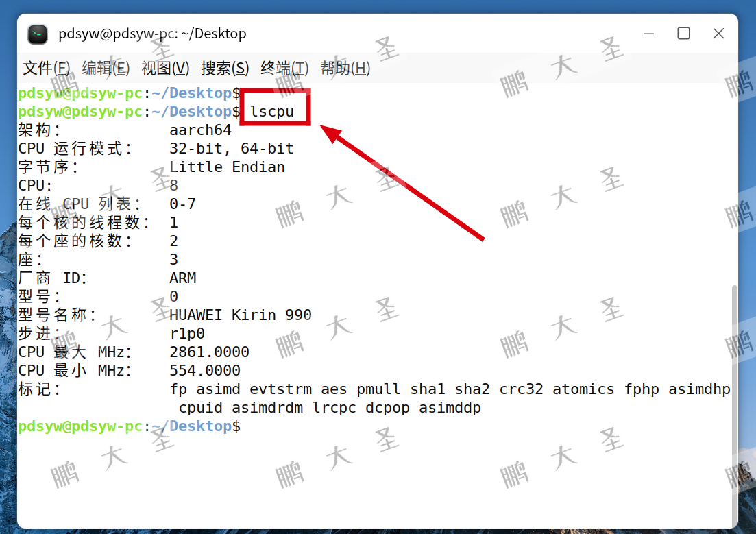This screenshot has width=756, height=534.
Task: Click the architecture value aarch64
Action: click(200, 130)
